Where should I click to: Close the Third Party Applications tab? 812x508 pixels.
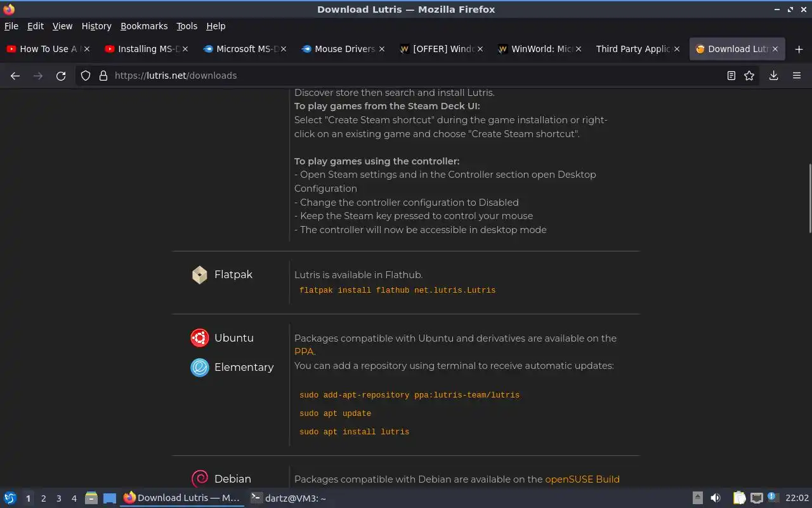point(677,49)
